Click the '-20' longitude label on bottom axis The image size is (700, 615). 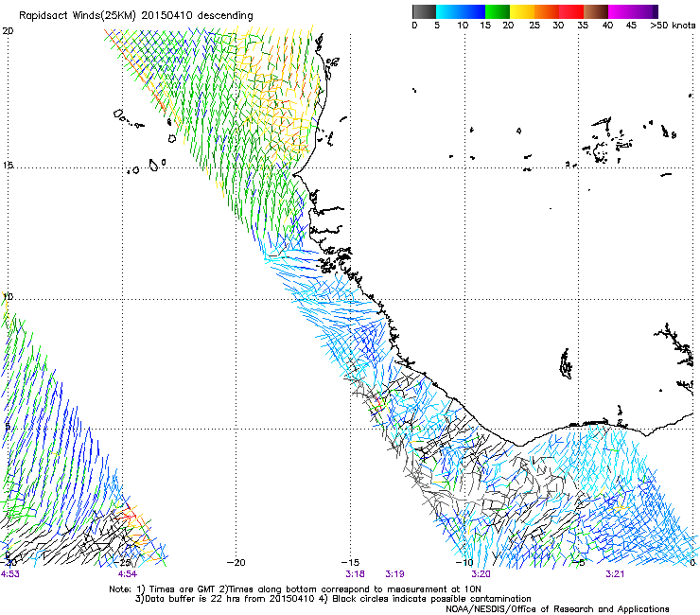236,563
